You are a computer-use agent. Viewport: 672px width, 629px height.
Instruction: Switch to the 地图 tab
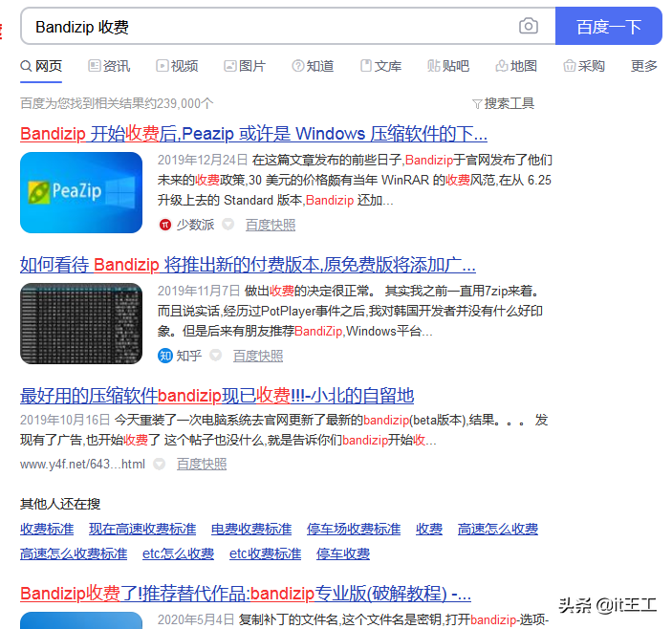pos(516,66)
